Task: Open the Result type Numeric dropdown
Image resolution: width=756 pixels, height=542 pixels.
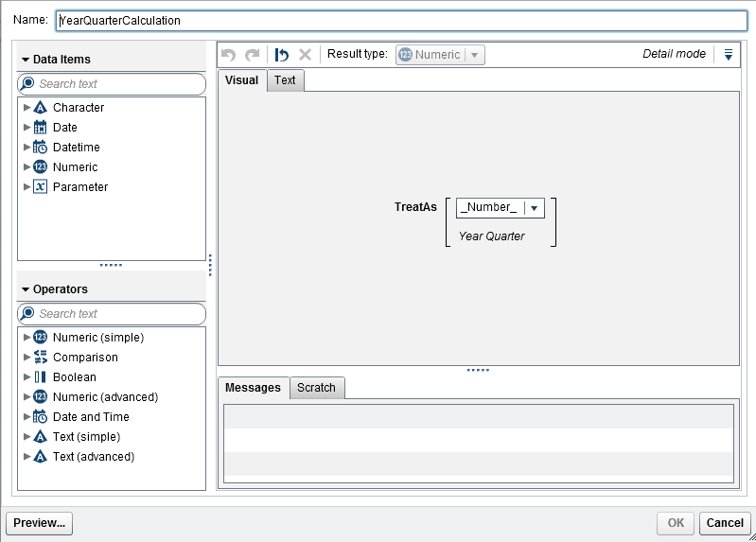Action: click(440, 55)
